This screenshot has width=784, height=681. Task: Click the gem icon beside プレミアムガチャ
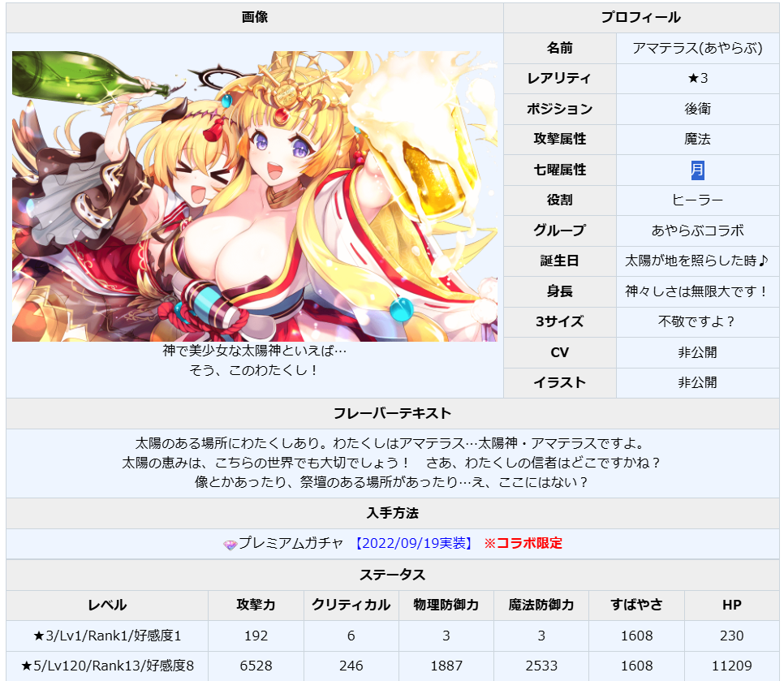[230, 545]
